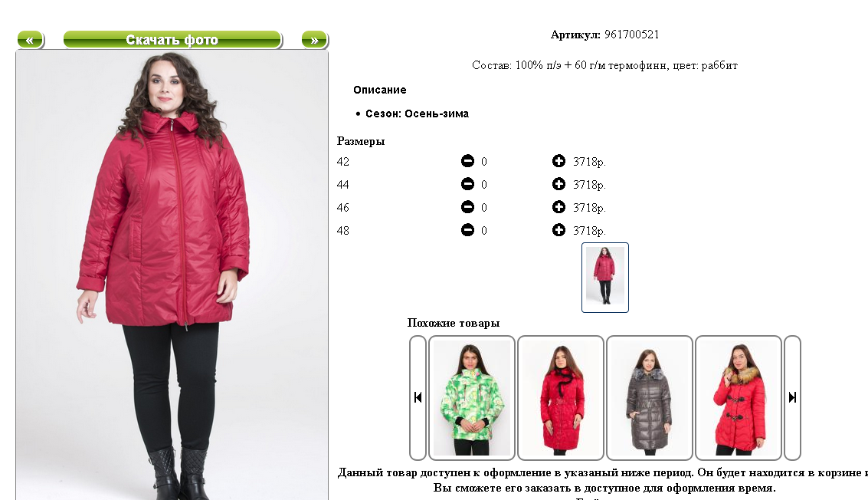Open the gray hooded down coat
The width and height of the screenshot is (868, 500).
650,397
